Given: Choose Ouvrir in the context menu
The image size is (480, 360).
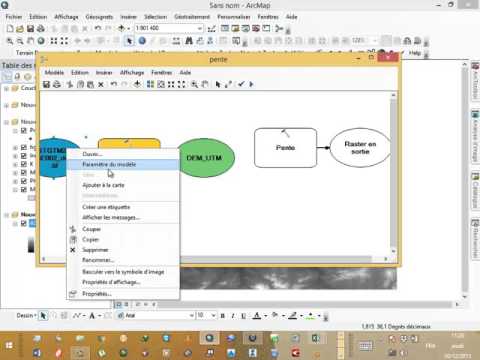Looking at the screenshot, I should point(123,154).
